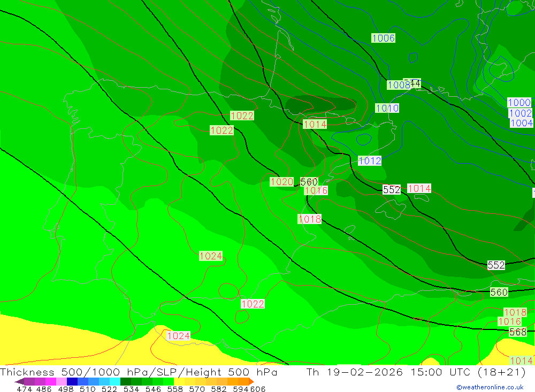Click the legend value 606
The height and width of the screenshot is (392, 535).
tap(258, 389)
